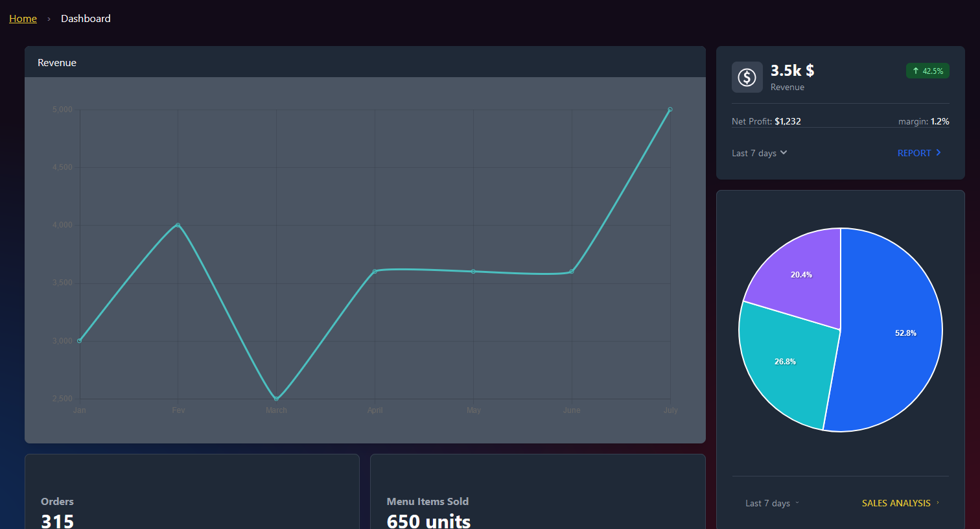The image size is (980, 529).
Task: Open Last 7 days dropdown under pie chart
Action: [x=773, y=503]
